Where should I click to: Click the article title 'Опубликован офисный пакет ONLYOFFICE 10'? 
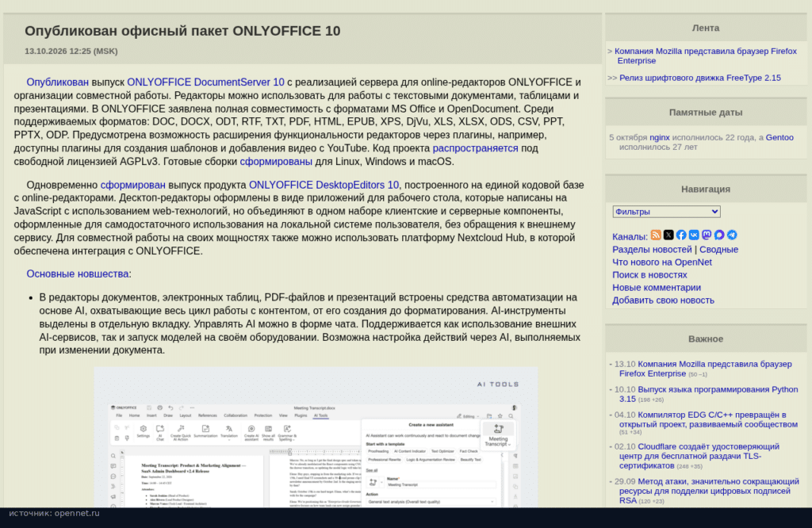[182, 31]
